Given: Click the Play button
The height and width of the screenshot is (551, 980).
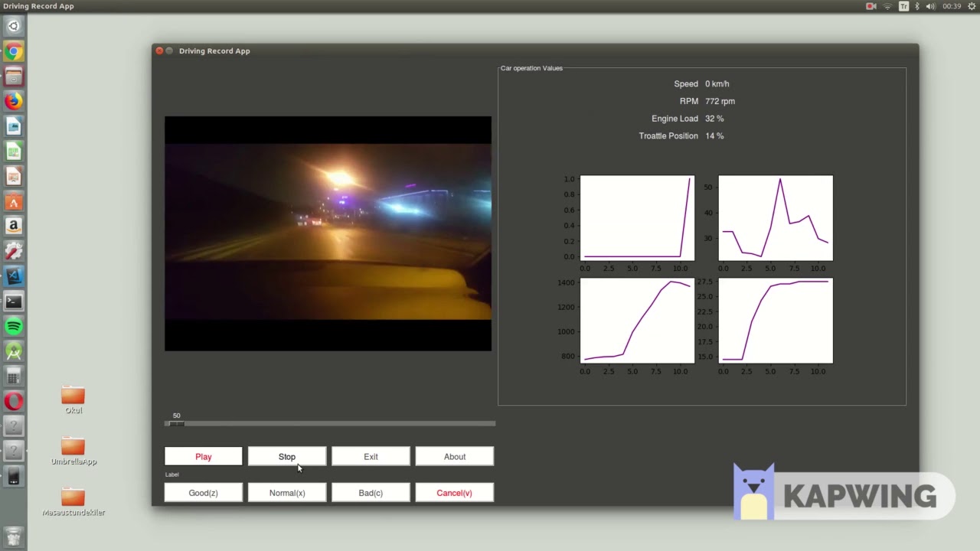Looking at the screenshot, I should [x=204, y=457].
